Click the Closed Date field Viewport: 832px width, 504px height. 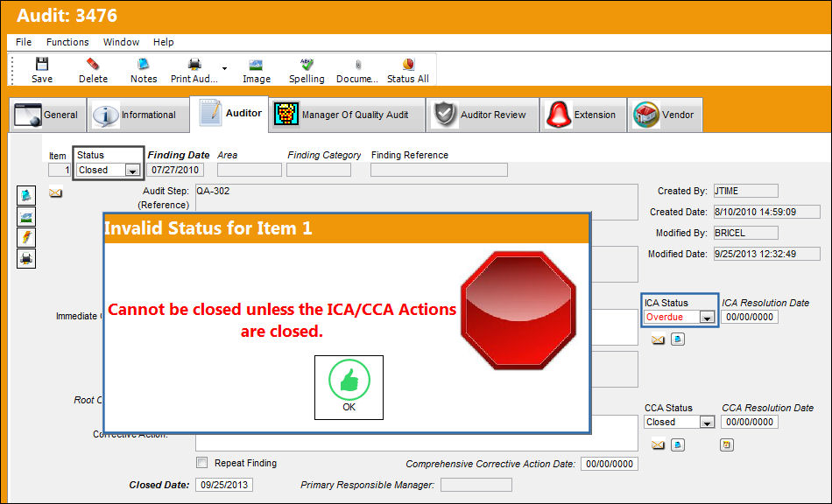pyautogui.click(x=224, y=485)
